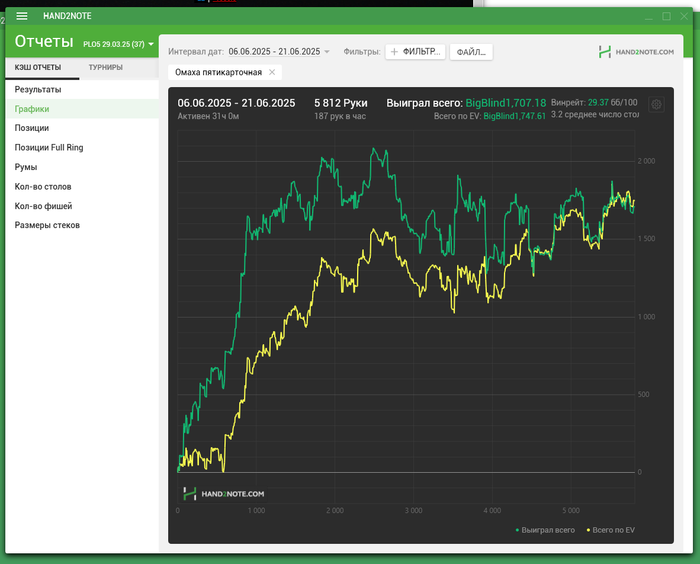The width and height of the screenshot is (700, 564).
Task: Remove the Омаха пятикарточная filter chip
Action: click(272, 72)
